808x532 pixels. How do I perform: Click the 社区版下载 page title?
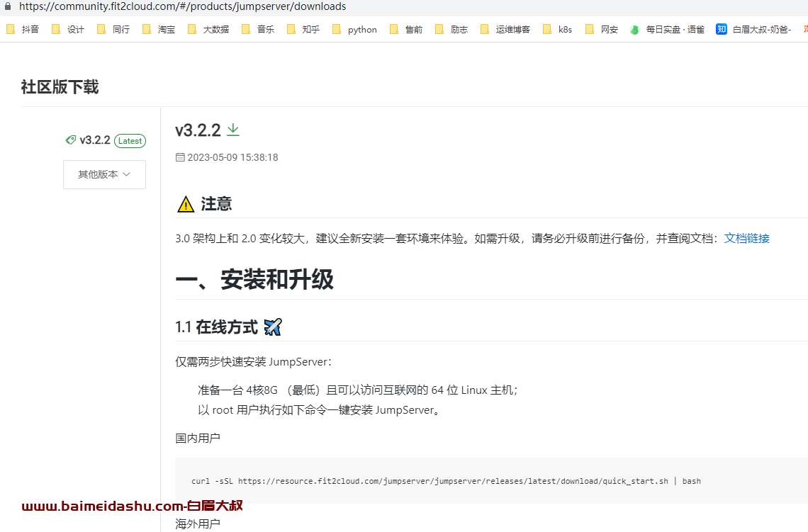(x=60, y=86)
